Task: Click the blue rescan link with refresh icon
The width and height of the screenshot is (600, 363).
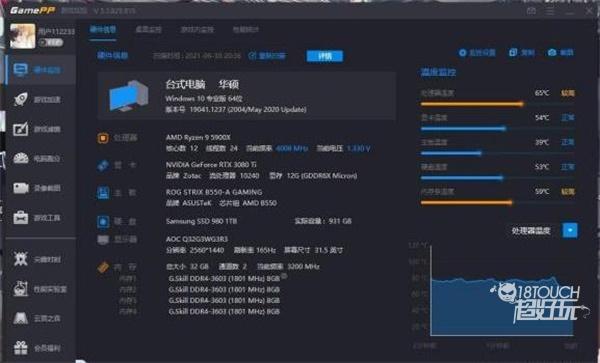Action: 267,56
